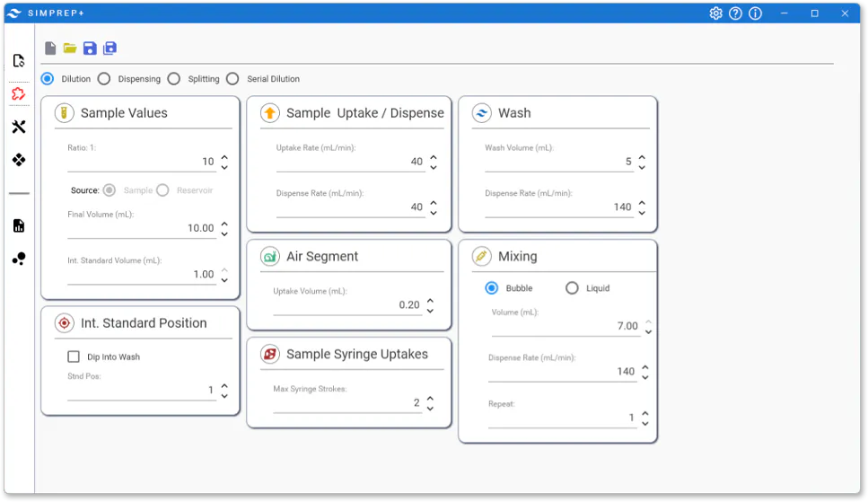Enable the Dip Into Wash checkbox
Image resolution: width=868 pixels, height=502 pixels.
pyautogui.click(x=75, y=357)
